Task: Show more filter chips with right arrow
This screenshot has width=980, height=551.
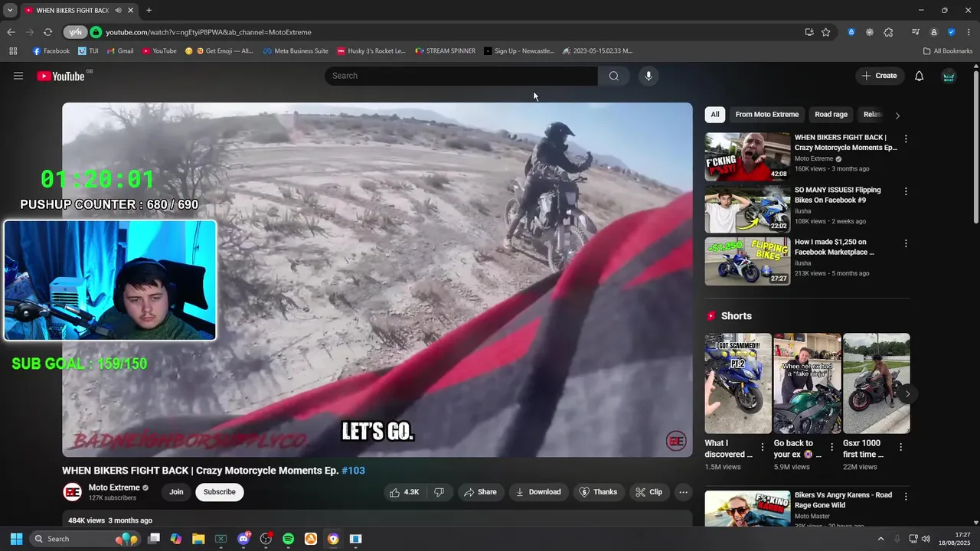Action: tap(897, 116)
